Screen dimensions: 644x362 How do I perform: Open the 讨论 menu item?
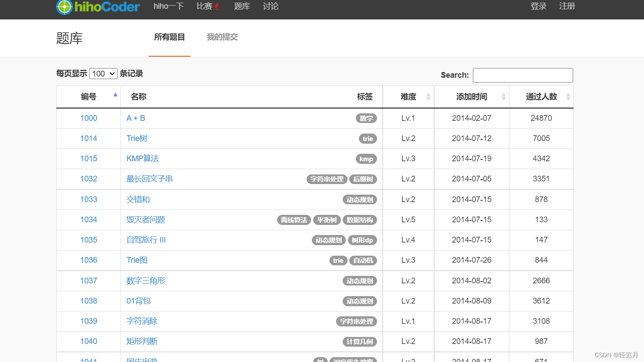click(x=270, y=6)
